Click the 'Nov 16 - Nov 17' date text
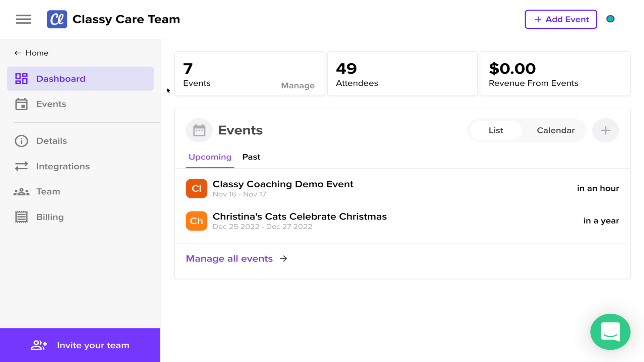Image resolution: width=644 pixels, height=362 pixels. pyautogui.click(x=239, y=194)
